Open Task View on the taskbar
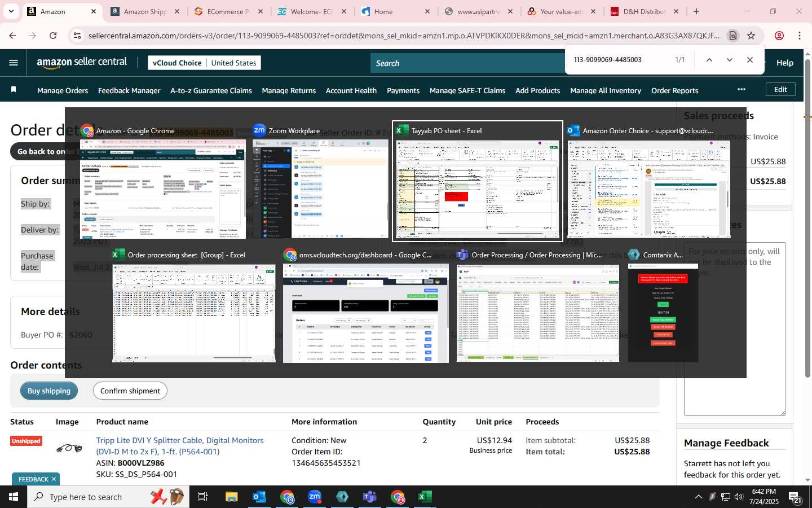This screenshot has height=508, width=812. [203, 497]
